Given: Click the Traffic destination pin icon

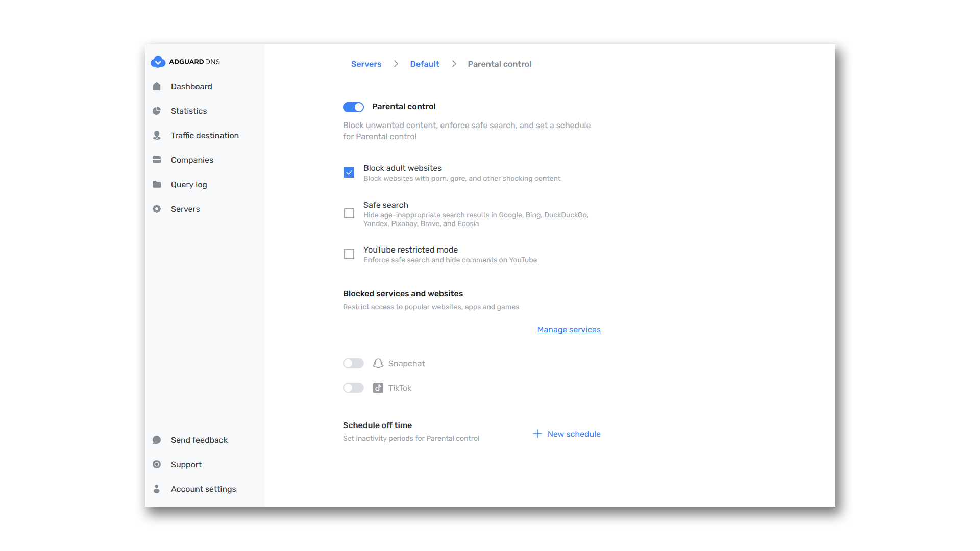Looking at the screenshot, I should [157, 136].
